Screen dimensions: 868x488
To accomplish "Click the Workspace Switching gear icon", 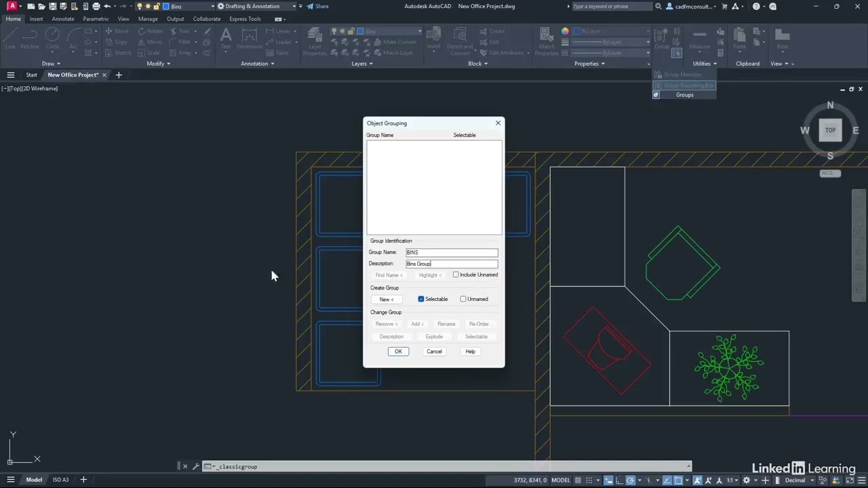I will [747, 480].
